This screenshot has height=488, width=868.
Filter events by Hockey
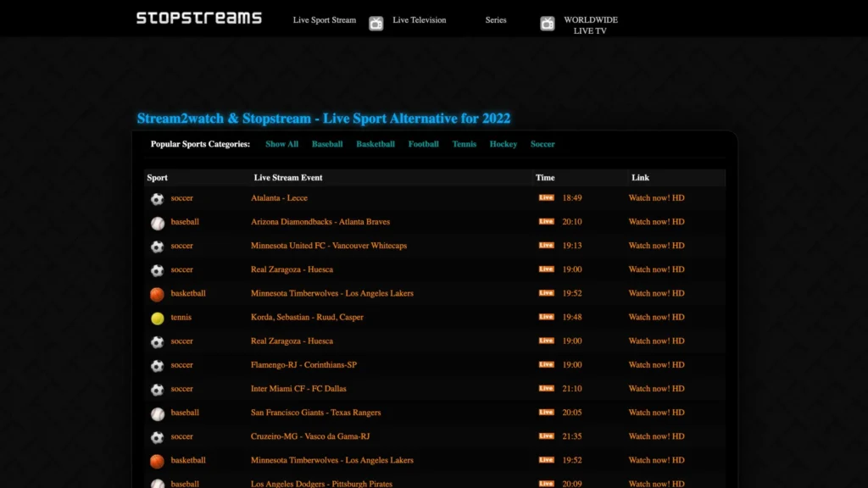point(503,144)
